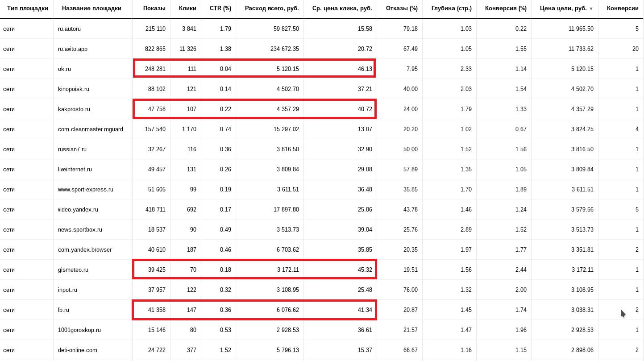Select the goal price 2 898.06
The height and width of the screenshot is (361, 644).
(582, 350)
